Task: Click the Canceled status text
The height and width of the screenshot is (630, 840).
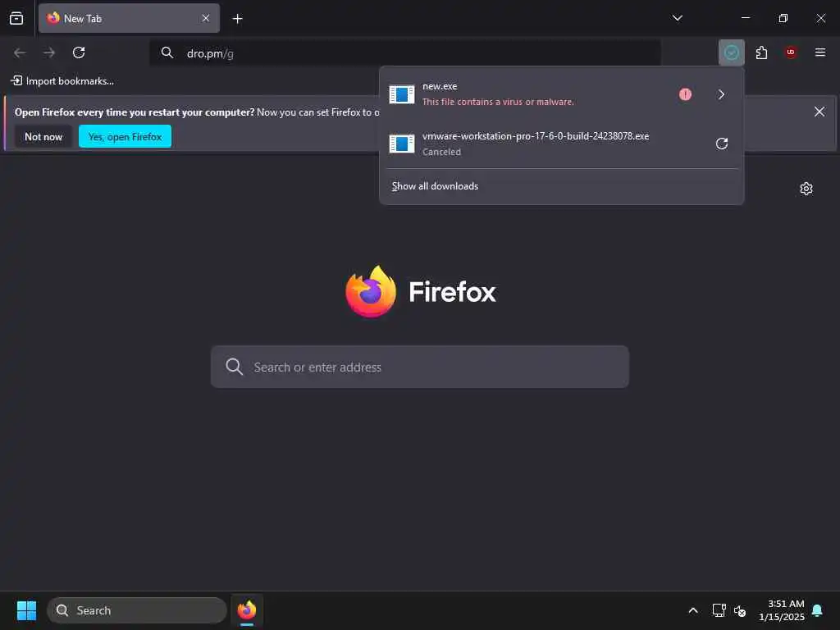Action: (x=441, y=152)
